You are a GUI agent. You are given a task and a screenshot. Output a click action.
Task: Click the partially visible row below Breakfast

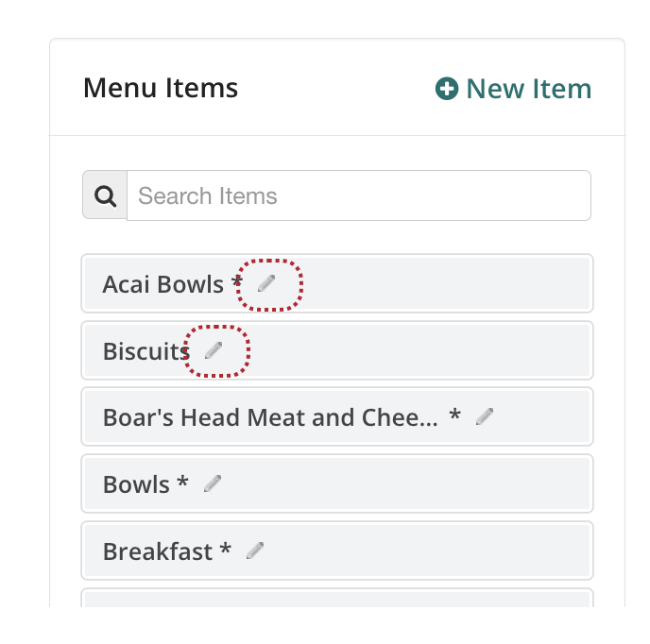[337, 599]
